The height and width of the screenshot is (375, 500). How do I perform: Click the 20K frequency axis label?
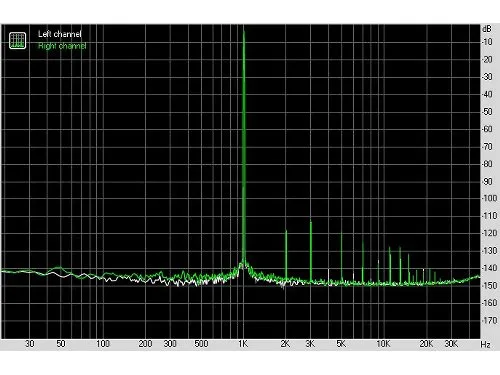coord(426,344)
